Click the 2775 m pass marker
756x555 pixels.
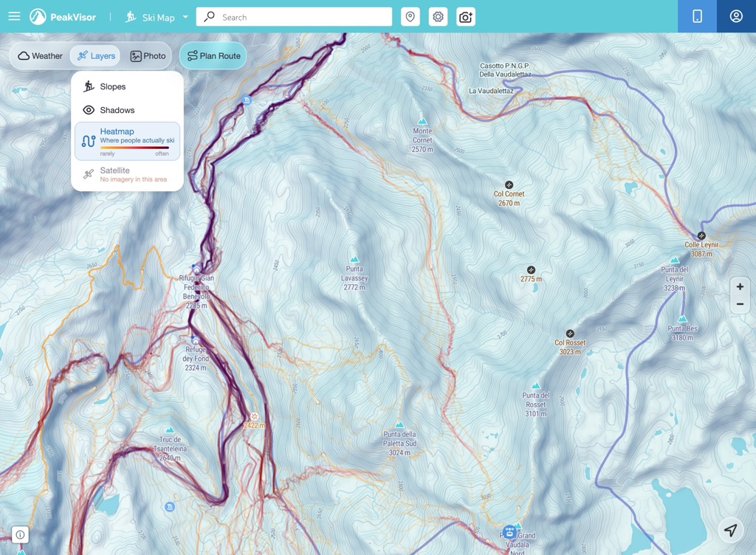531,270
